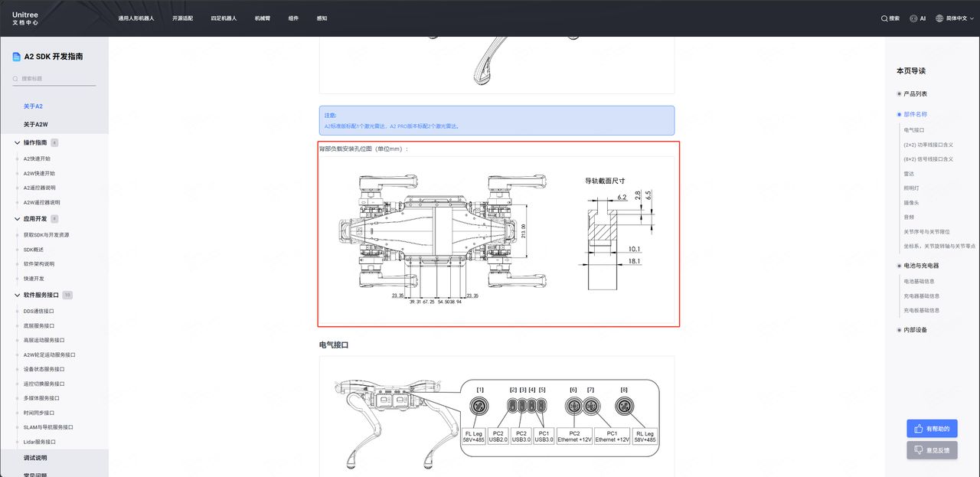
Task: Open 快速开发 page
Action: 34,279
